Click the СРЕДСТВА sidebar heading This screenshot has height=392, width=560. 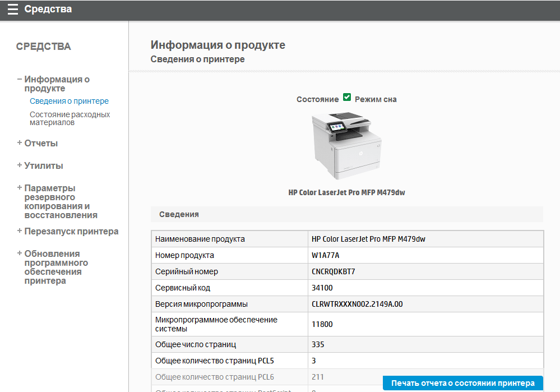44,47
